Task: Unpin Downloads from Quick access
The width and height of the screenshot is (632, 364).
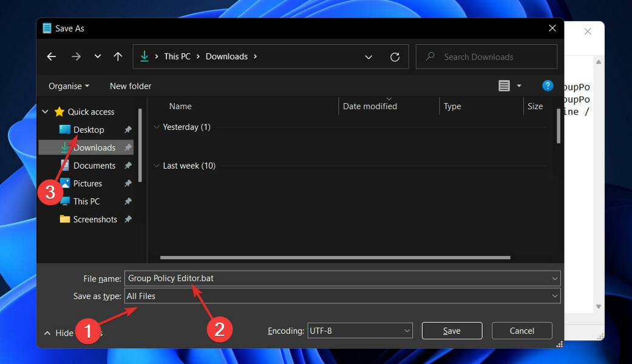Action: pos(128,147)
